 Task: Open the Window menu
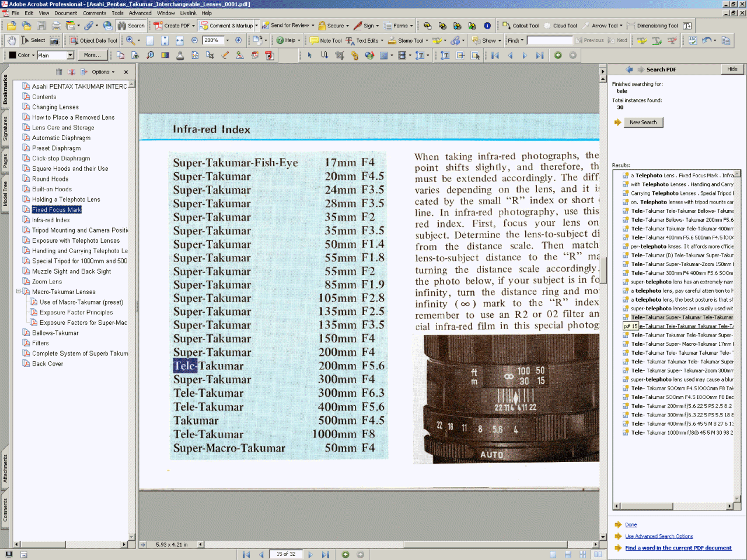click(166, 13)
